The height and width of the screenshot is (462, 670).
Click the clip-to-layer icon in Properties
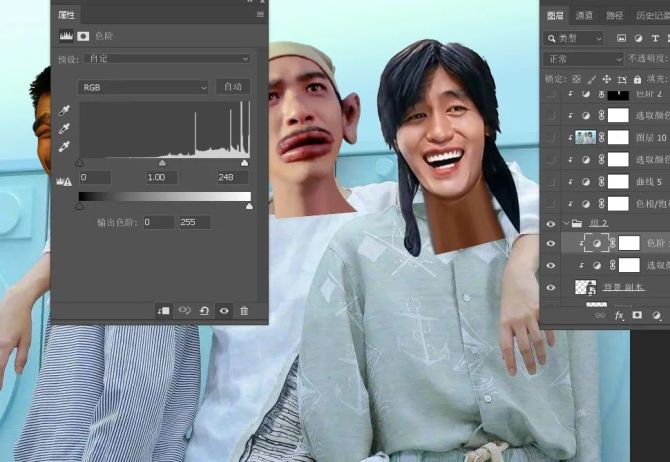(x=163, y=310)
